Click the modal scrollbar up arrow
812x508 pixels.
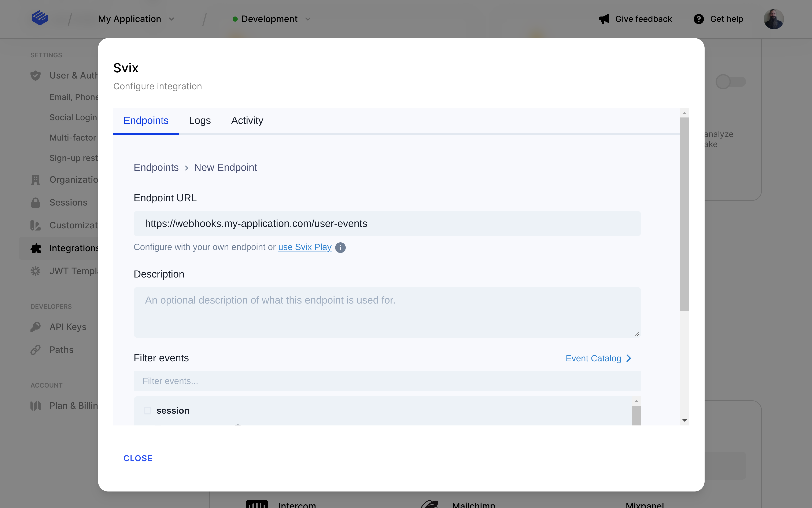pos(684,113)
